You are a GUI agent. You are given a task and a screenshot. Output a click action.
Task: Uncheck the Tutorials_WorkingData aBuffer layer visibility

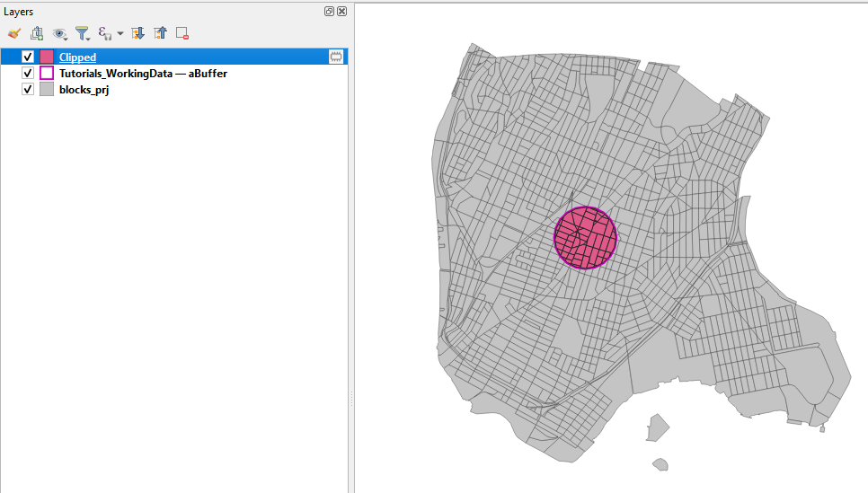[28, 73]
